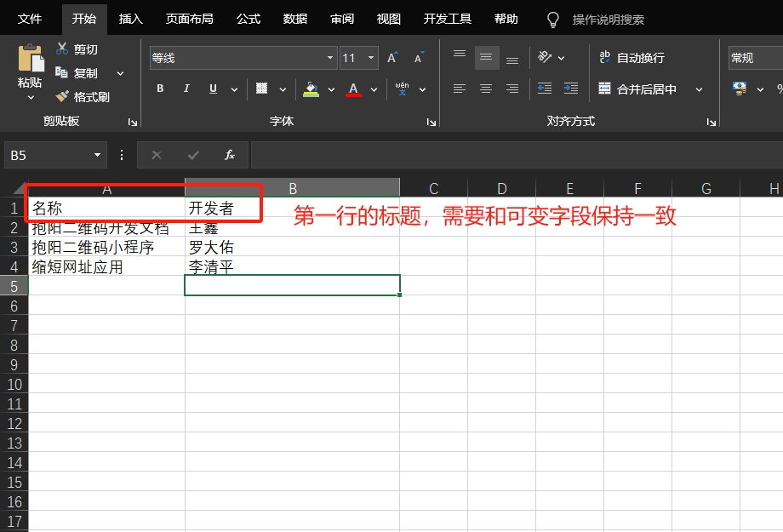Open the font size dropdown
Image resolution: width=783 pixels, height=532 pixels.
371,58
